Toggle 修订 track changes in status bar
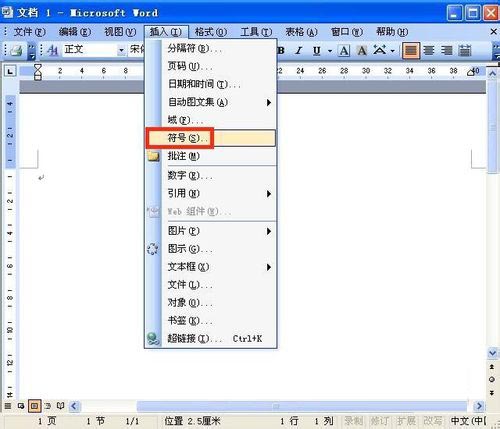Viewport: 500px width, 429px height. click(379, 421)
